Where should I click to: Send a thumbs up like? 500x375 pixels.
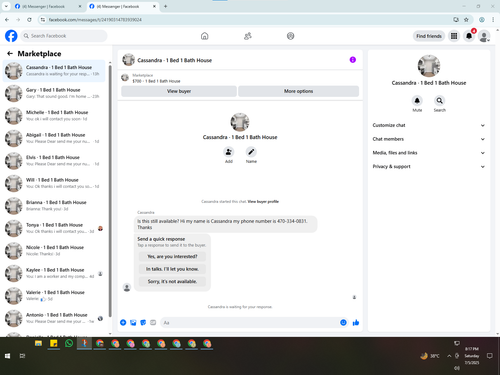click(x=356, y=322)
